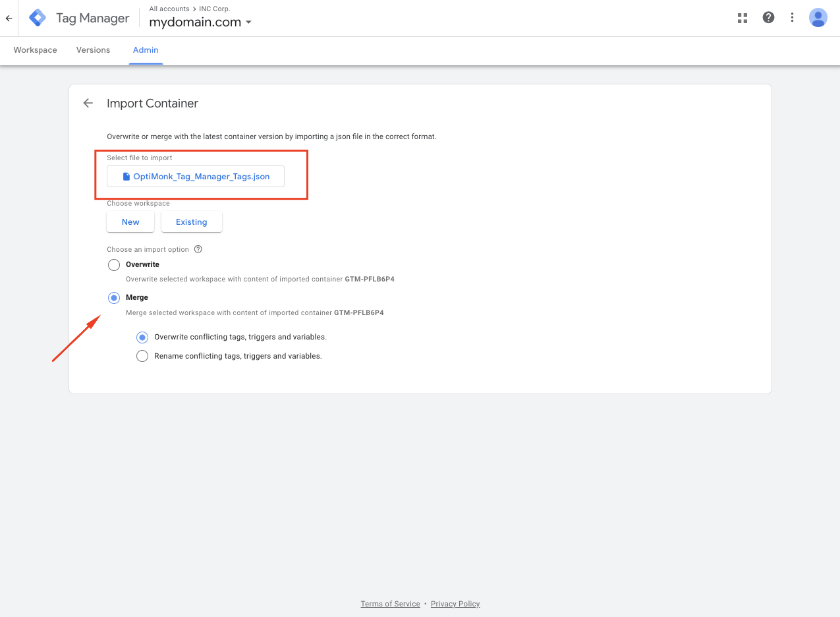This screenshot has width=840, height=617.
Task: Click the Tag Manager logo icon
Action: click(38, 18)
